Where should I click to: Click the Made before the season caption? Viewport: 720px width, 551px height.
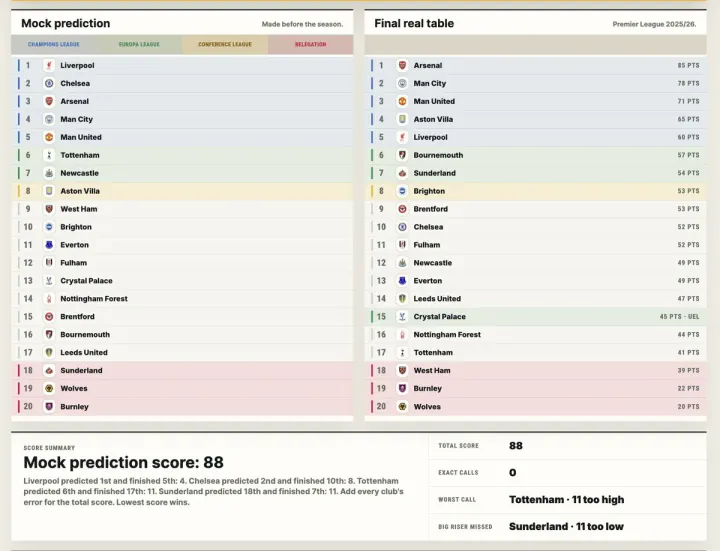point(302,24)
